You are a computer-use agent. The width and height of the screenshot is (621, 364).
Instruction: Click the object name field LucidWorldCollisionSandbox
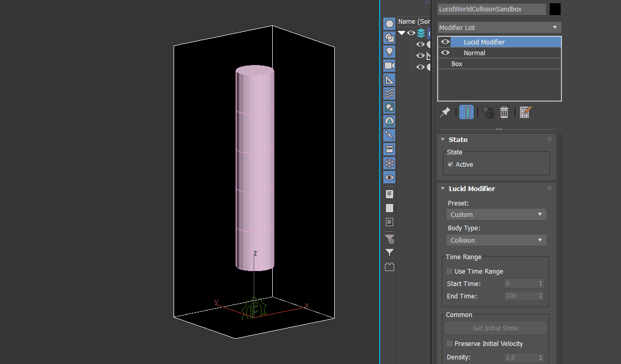[x=491, y=9]
